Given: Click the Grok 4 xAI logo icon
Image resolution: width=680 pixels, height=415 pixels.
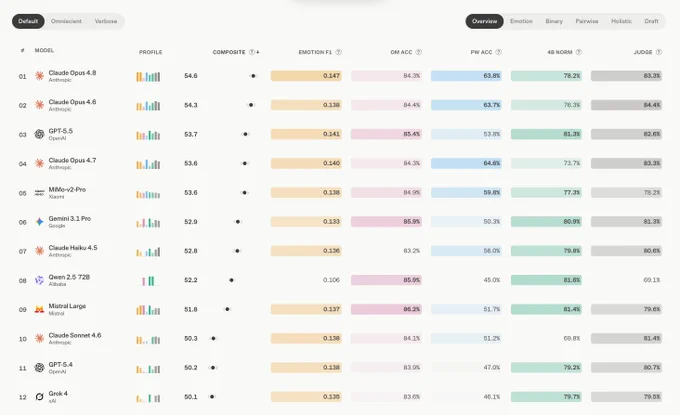Looking at the screenshot, I should point(39,397).
